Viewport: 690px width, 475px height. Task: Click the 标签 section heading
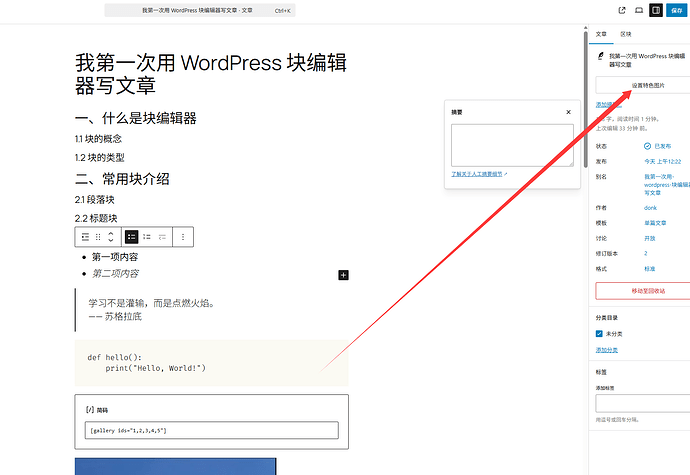(x=601, y=372)
